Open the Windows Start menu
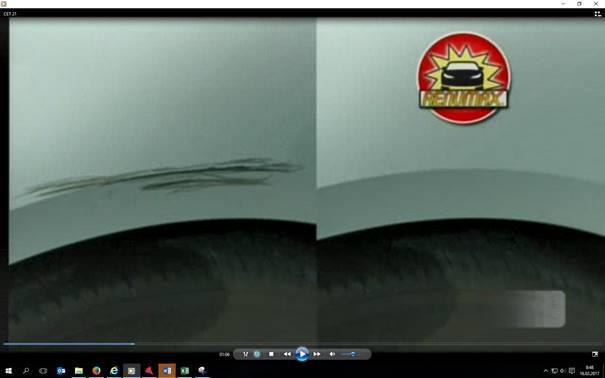 (8, 371)
